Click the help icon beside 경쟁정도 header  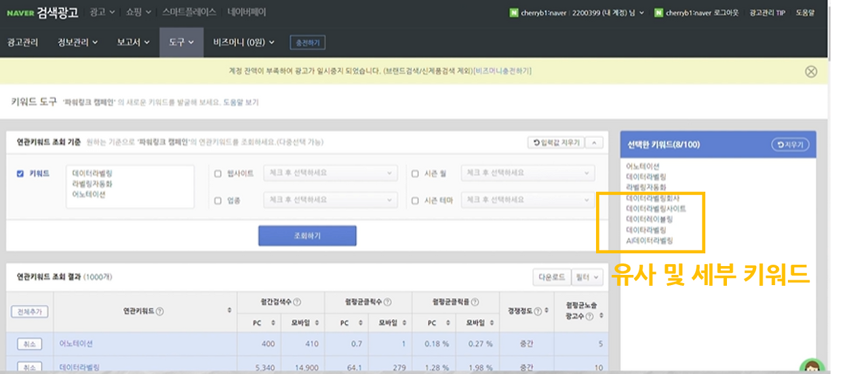point(536,312)
